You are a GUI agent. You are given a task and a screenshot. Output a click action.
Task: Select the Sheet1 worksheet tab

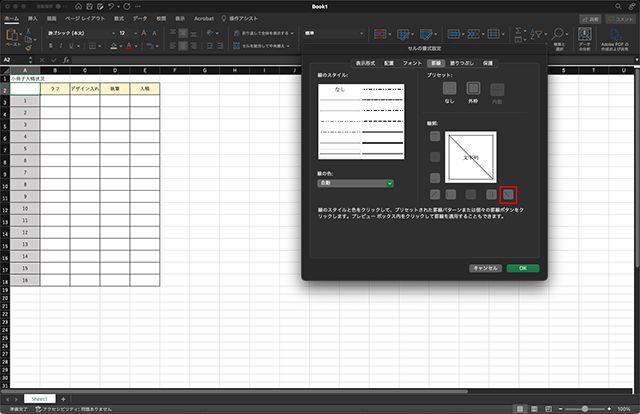click(x=40, y=398)
